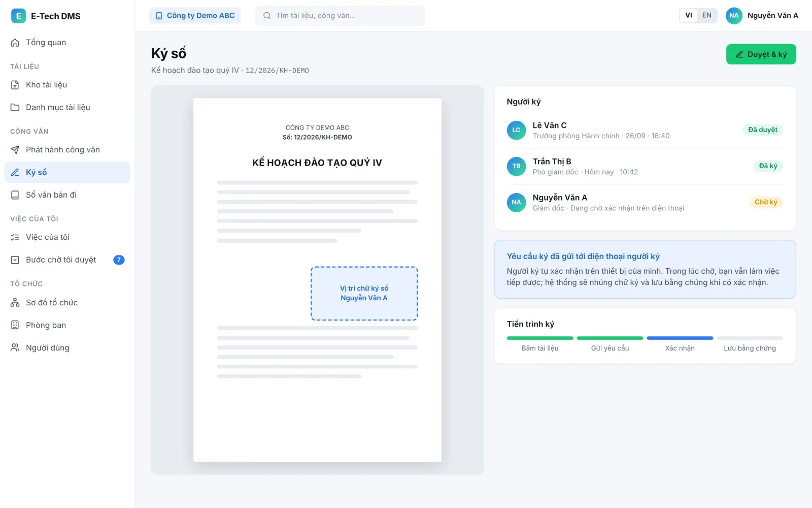Viewport: 812px width, 508px height.
Task: Click the checkbox icon for Bước chờ tôi duyệt
Action: (x=15, y=260)
